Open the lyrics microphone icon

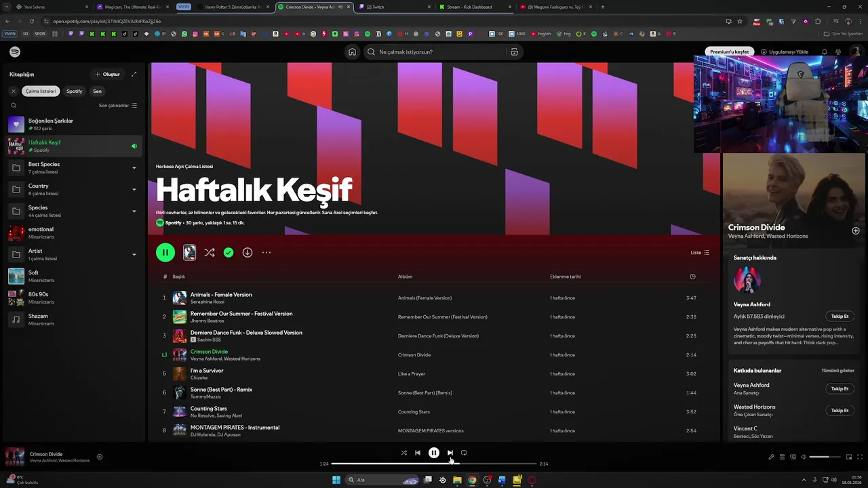pyautogui.click(x=771, y=457)
